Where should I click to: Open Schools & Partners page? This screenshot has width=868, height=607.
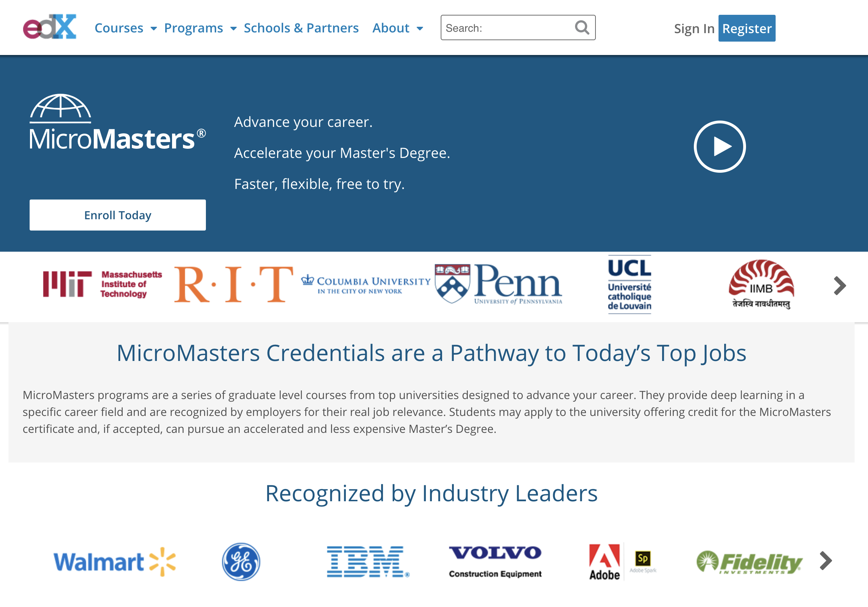coord(301,28)
